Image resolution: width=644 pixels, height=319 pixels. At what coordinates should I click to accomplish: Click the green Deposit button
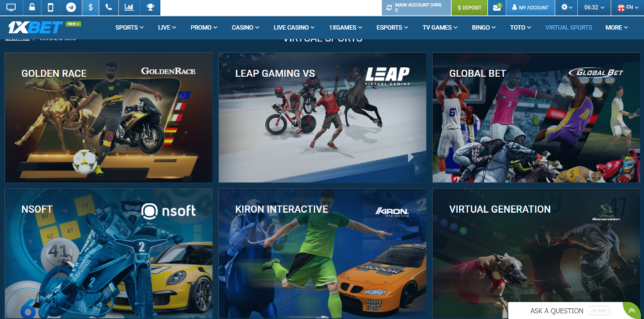pos(469,8)
